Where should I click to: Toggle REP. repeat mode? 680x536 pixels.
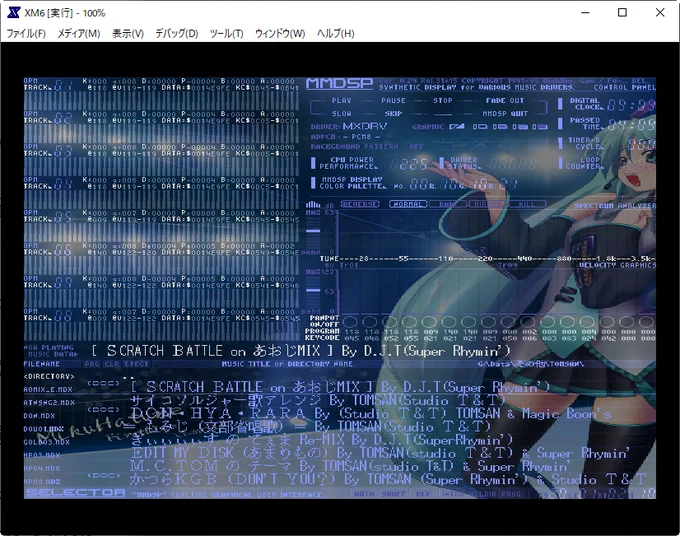[x=424, y=494]
